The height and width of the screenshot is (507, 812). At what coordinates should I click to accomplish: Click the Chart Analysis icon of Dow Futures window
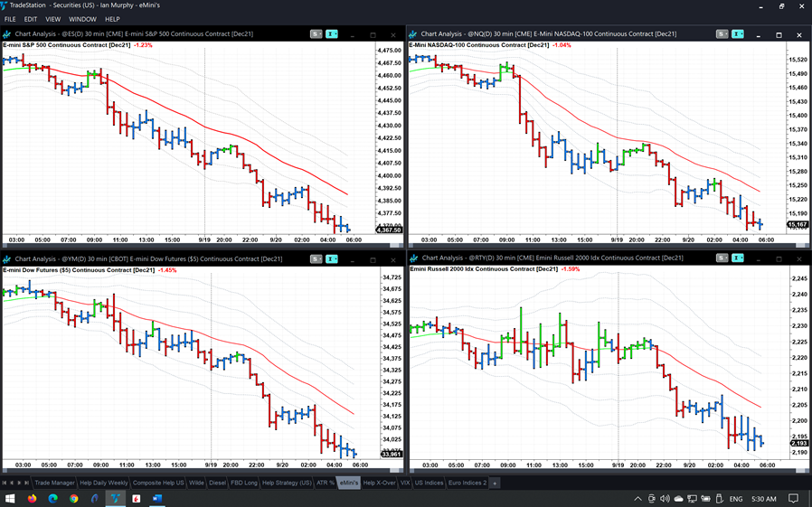click(7, 259)
